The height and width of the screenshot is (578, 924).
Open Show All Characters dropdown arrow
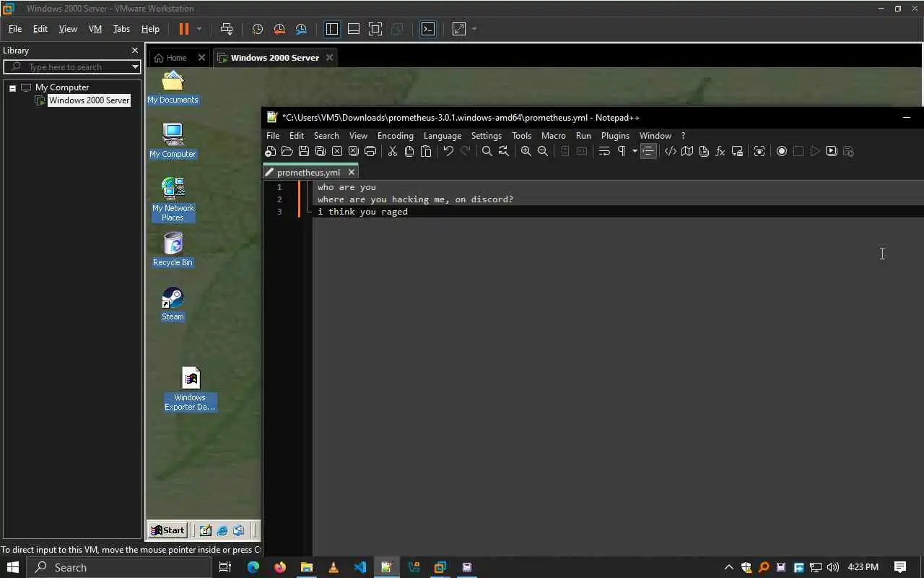[635, 151]
